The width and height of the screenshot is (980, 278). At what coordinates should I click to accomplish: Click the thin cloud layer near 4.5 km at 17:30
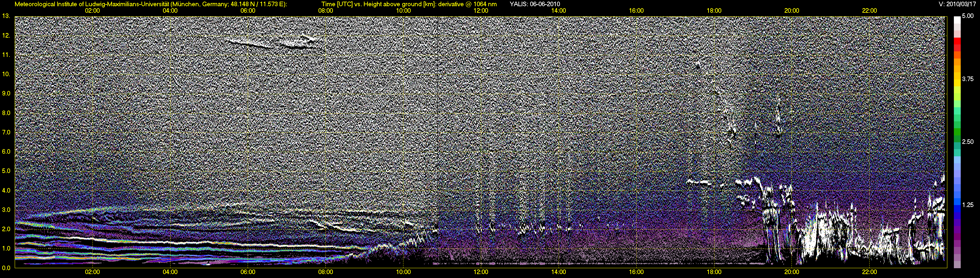[x=699, y=182]
